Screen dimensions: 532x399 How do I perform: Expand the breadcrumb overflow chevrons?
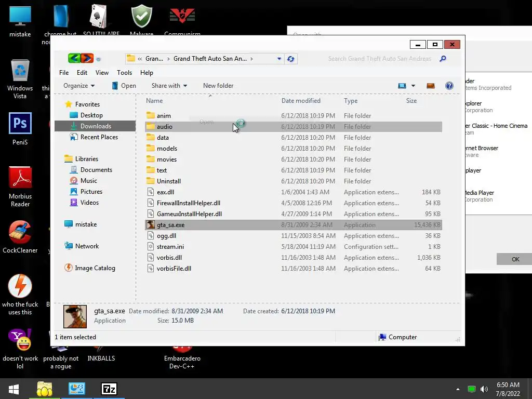pos(140,59)
